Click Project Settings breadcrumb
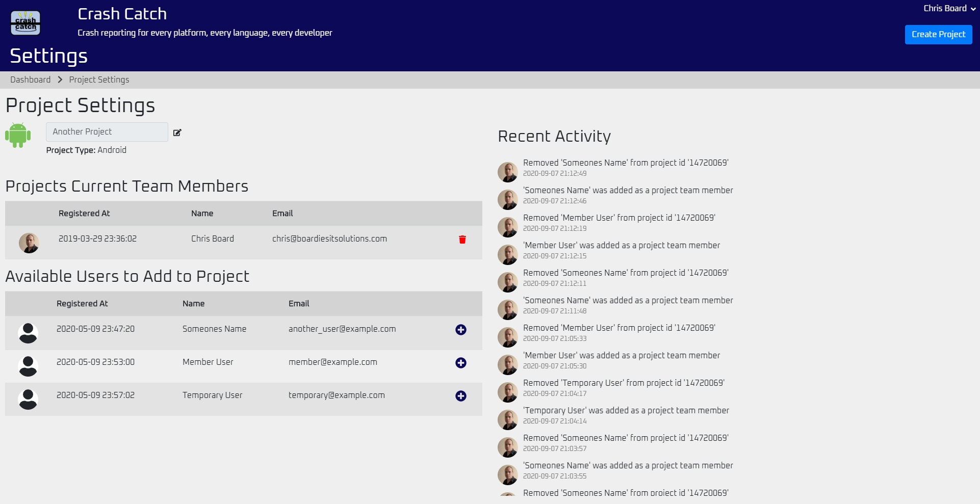Screen dimensions: 980x504 (x=99, y=79)
